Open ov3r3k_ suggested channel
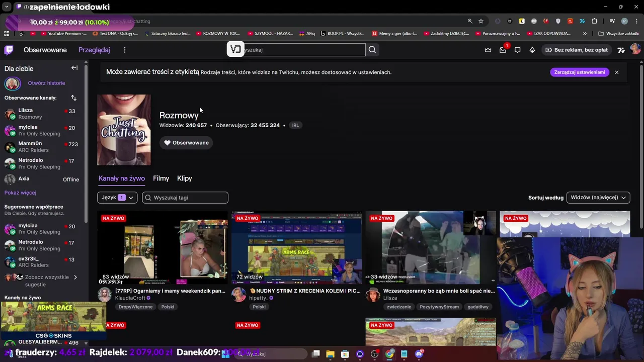644x362 pixels. pos(41,262)
